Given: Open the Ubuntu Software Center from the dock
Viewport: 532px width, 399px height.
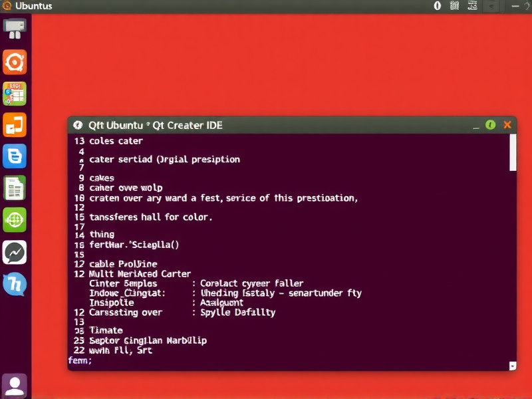Looking at the screenshot, I should 15,63.
